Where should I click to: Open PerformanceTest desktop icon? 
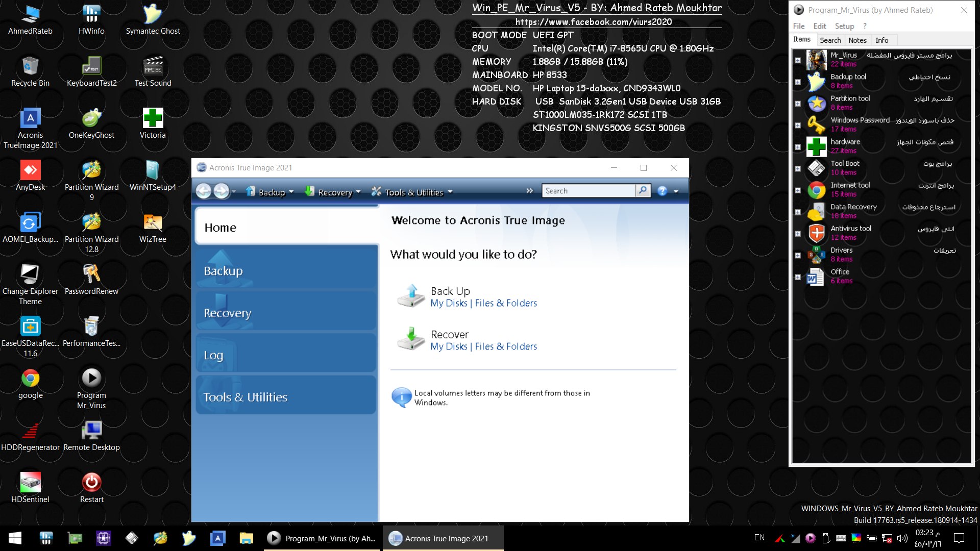[91, 332]
